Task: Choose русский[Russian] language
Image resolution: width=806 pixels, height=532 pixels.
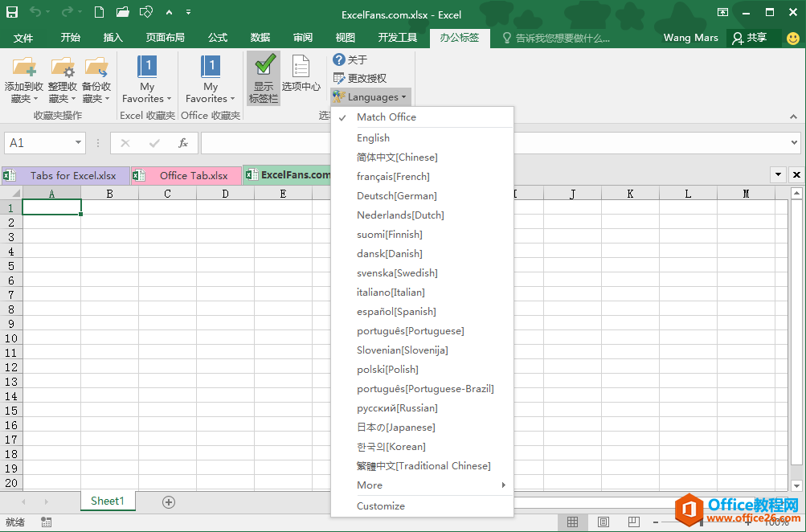Action: click(x=422, y=408)
